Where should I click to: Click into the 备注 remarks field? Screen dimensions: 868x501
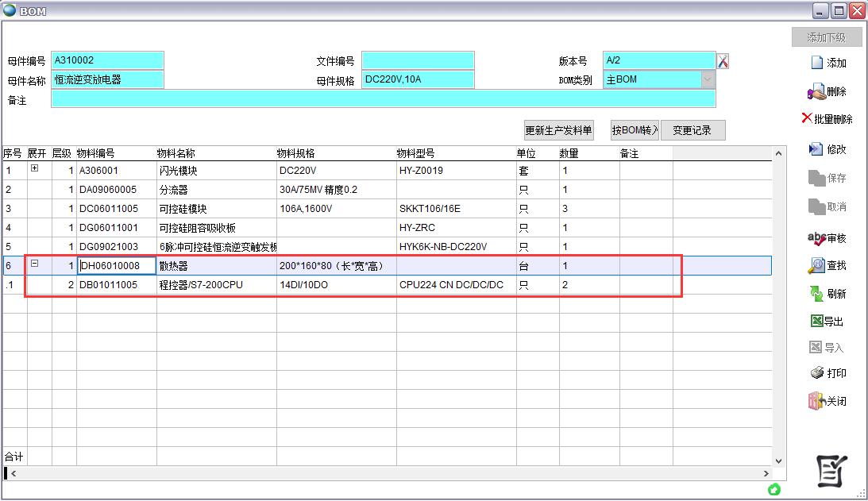click(383, 99)
